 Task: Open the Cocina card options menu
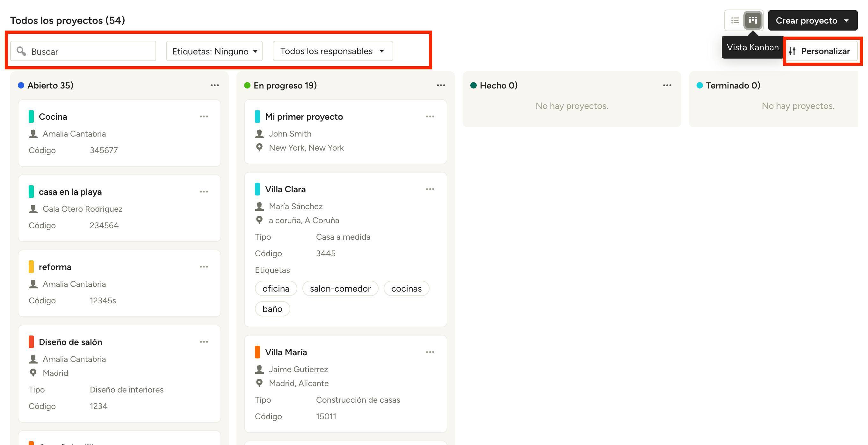pyautogui.click(x=204, y=117)
